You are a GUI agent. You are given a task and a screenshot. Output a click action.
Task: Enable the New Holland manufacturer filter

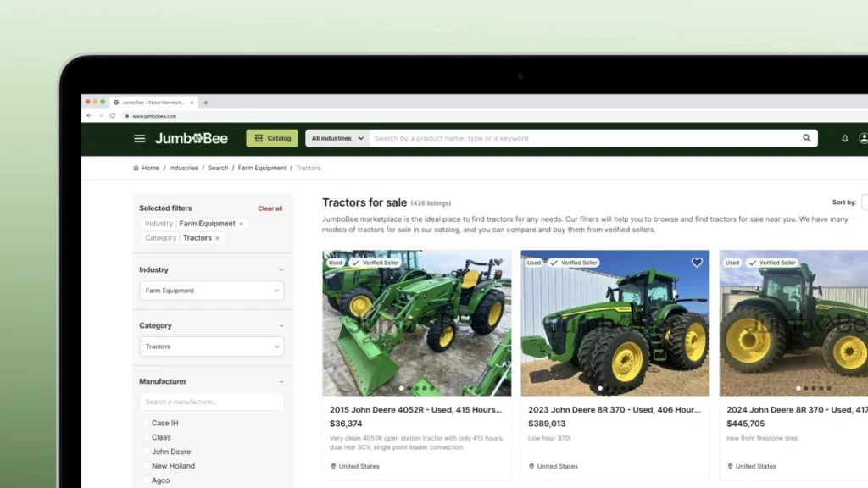pyautogui.click(x=146, y=467)
